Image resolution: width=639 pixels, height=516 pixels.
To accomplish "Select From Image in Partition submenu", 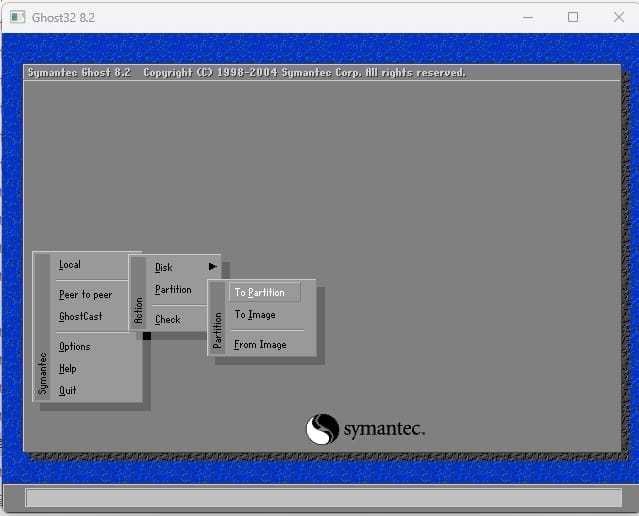I will (260, 345).
